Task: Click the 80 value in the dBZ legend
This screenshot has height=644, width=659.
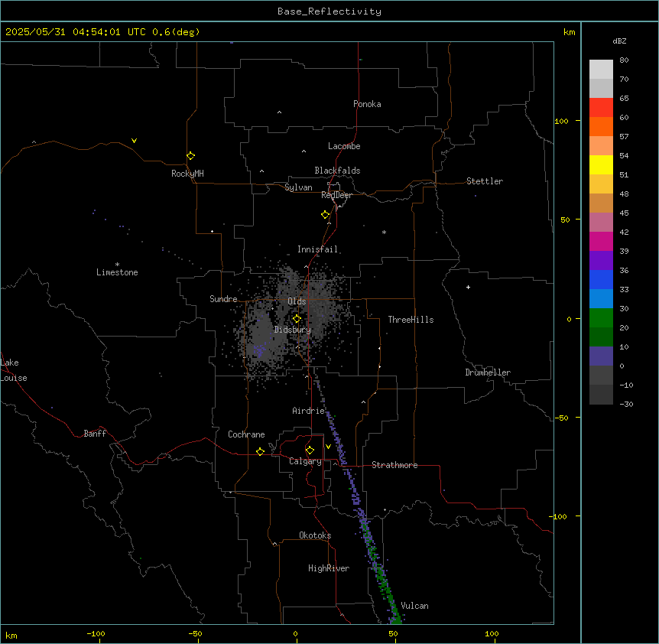Action: click(x=624, y=60)
